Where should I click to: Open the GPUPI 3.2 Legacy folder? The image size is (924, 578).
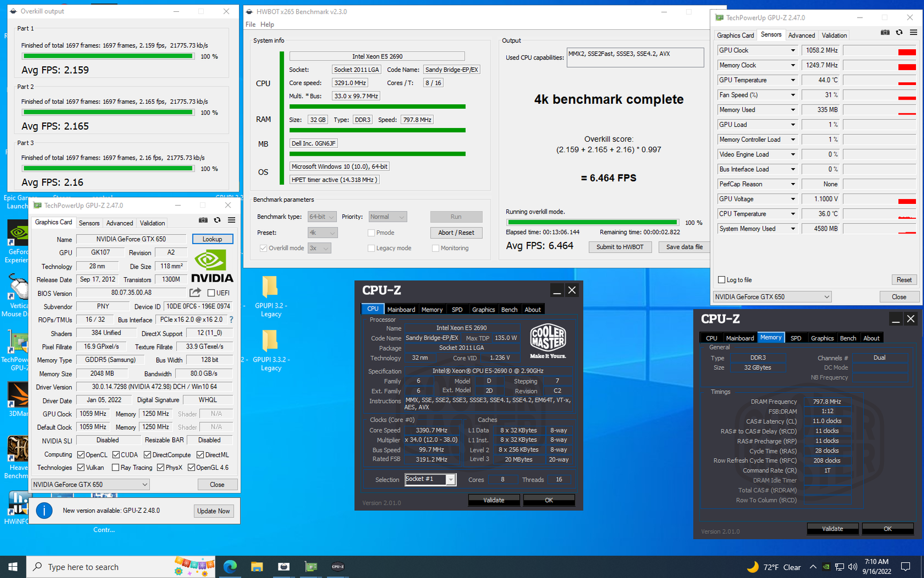pyautogui.click(x=270, y=296)
